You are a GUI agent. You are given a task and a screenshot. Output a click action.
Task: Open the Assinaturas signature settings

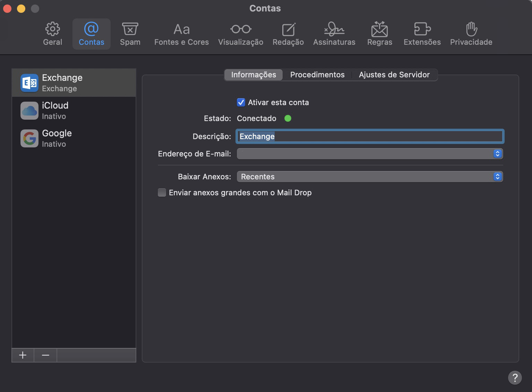click(x=334, y=34)
